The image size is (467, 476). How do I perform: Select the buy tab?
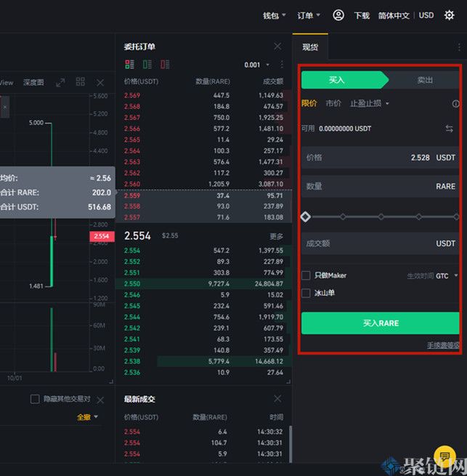[345, 80]
